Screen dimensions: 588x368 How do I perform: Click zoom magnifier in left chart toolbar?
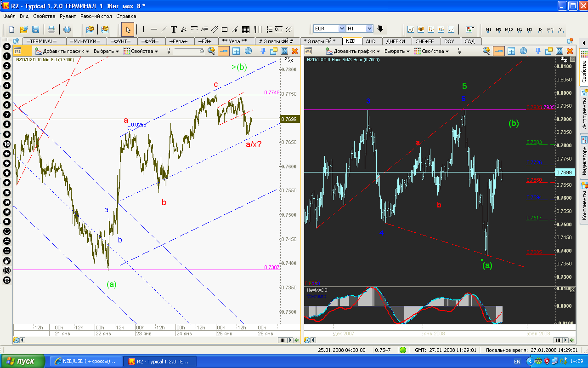(x=211, y=51)
